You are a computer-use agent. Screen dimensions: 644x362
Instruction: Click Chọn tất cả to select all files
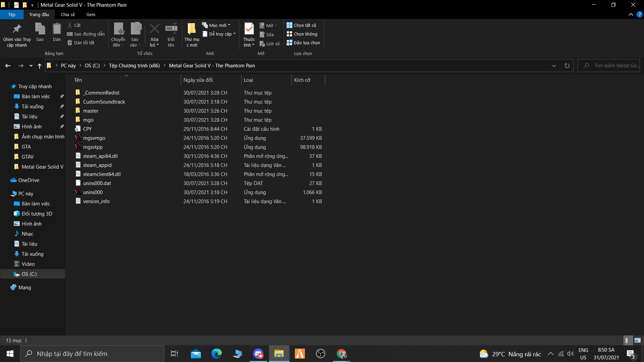(x=302, y=25)
